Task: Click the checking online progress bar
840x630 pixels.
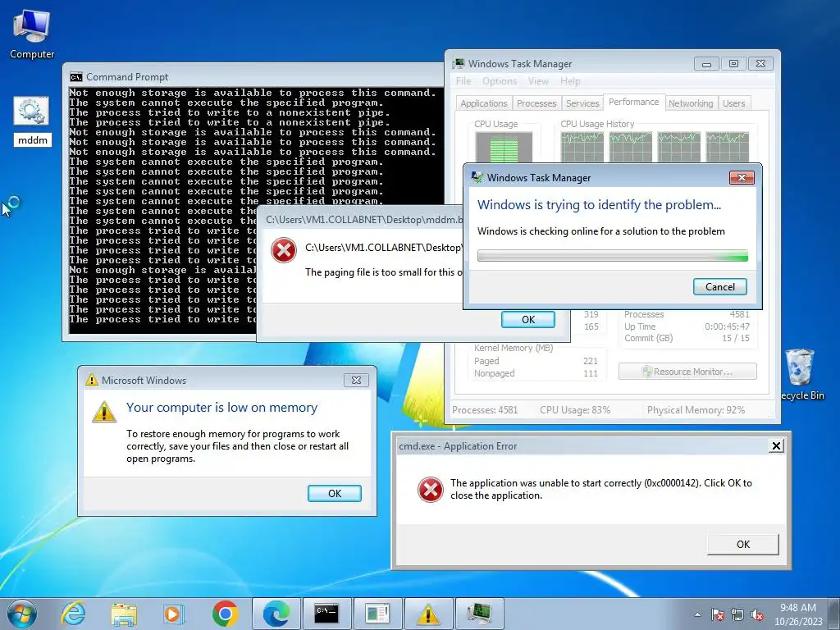Action: coord(612,256)
